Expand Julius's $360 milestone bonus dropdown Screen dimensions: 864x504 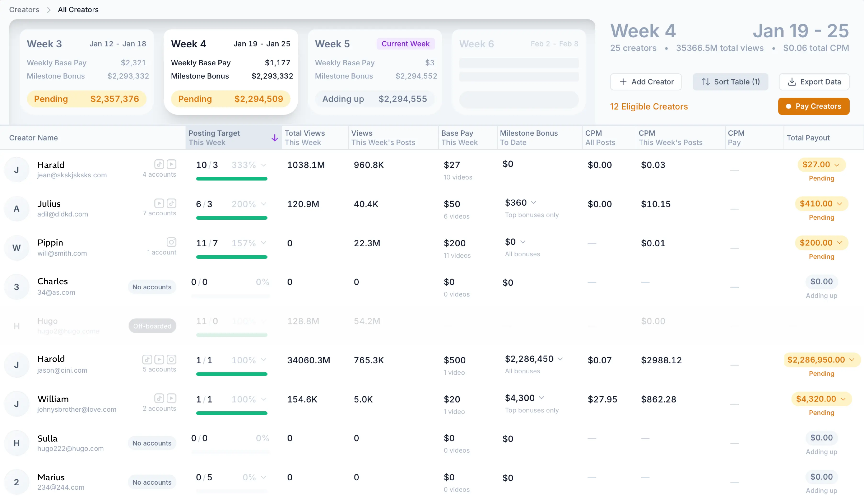coord(533,202)
